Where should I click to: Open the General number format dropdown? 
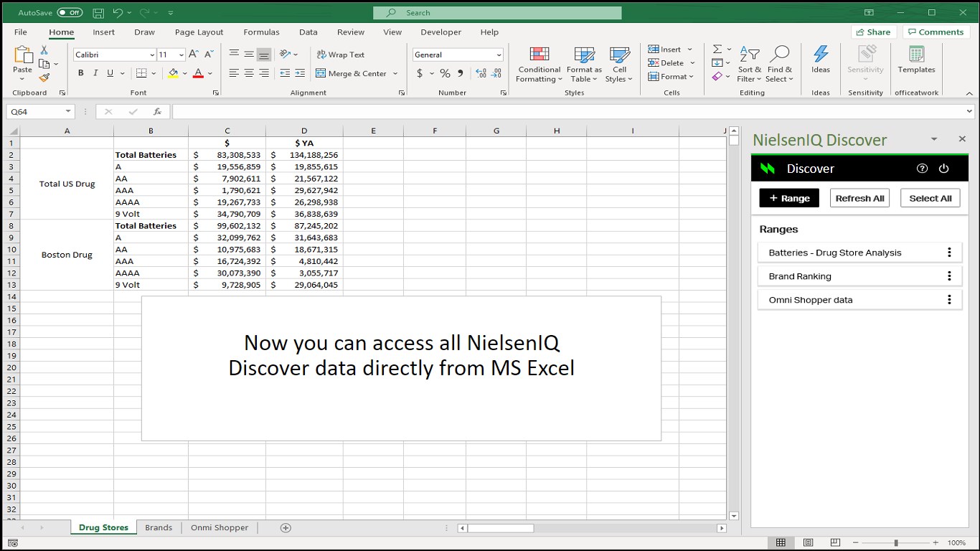pyautogui.click(x=499, y=55)
